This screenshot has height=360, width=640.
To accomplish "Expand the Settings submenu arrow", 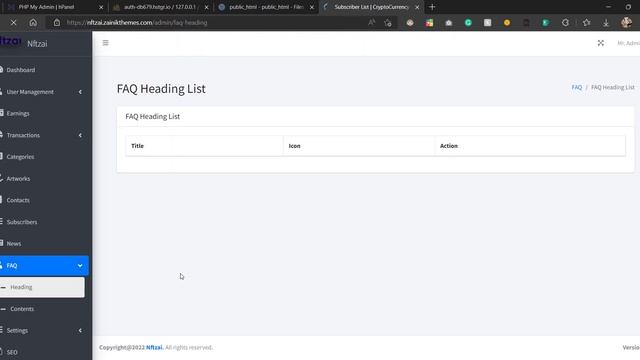I will 80,330.
